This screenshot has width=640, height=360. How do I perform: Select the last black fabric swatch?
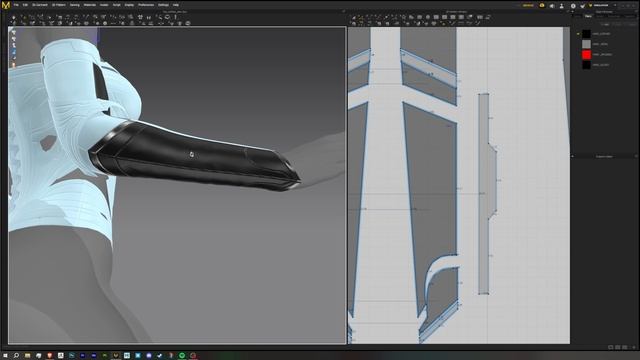click(x=586, y=64)
